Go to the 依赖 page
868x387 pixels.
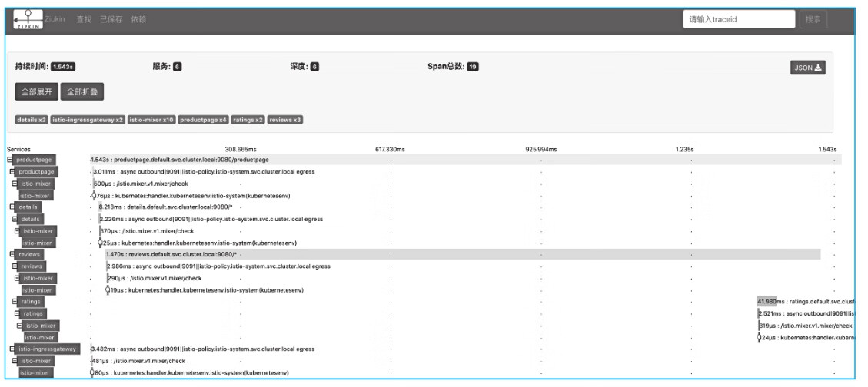point(138,18)
